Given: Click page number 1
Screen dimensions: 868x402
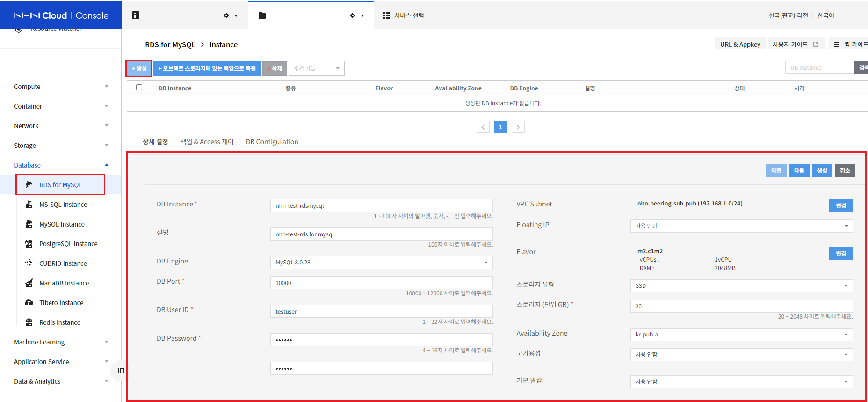Looking at the screenshot, I should pyautogui.click(x=500, y=127).
